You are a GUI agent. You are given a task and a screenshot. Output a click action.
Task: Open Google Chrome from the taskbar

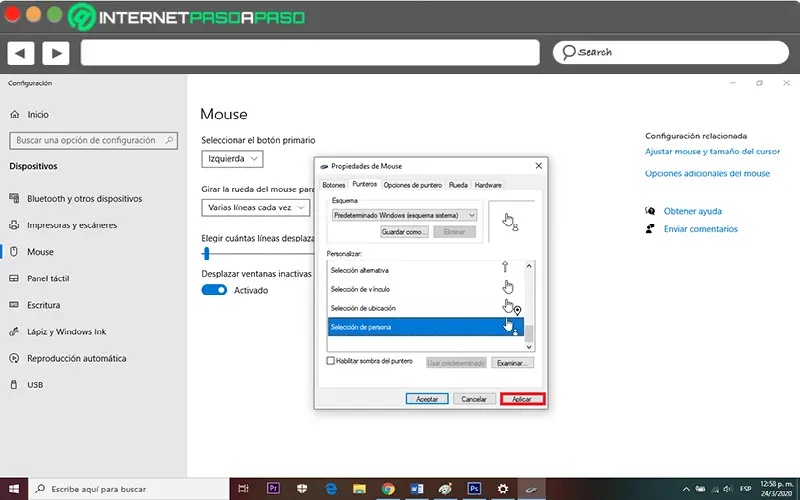[x=388, y=489]
